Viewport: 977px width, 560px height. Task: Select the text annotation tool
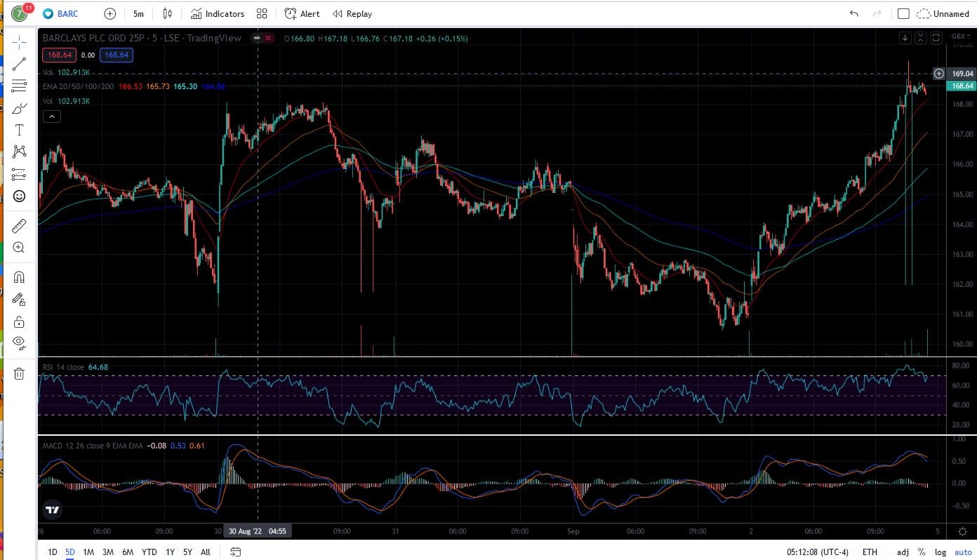[19, 130]
